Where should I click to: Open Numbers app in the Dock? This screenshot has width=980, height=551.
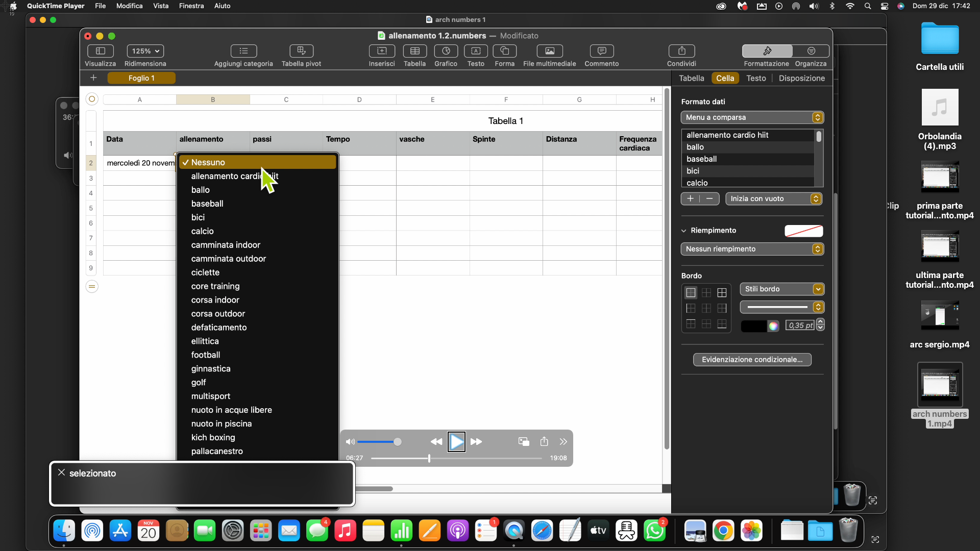pos(401,531)
